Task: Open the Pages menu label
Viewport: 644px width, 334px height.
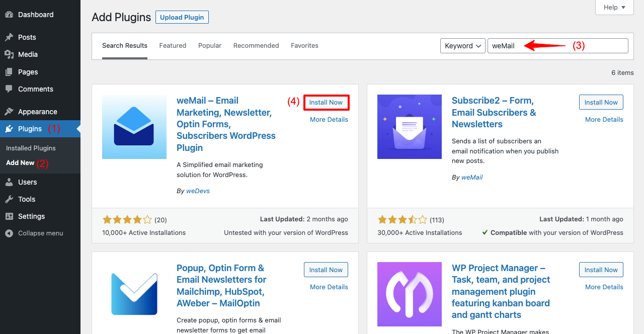Action: tap(28, 72)
